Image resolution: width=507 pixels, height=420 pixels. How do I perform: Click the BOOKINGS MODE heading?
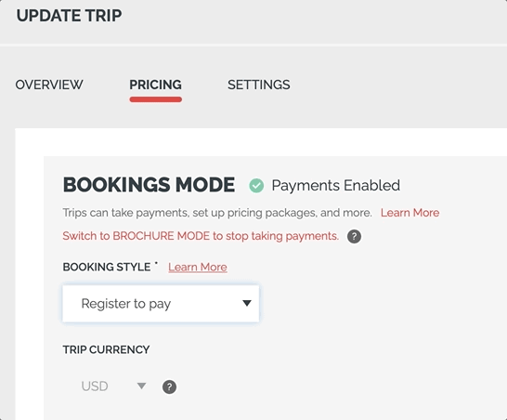pyautogui.click(x=149, y=185)
